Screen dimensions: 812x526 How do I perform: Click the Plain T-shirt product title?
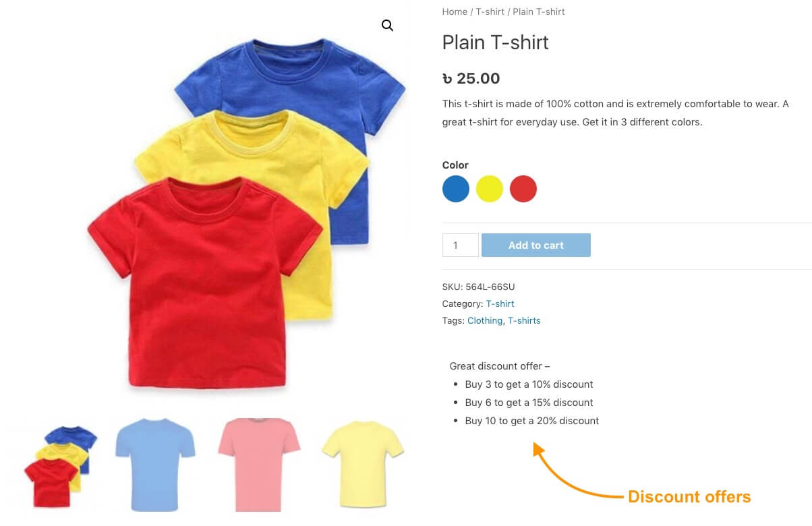click(495, 42)
